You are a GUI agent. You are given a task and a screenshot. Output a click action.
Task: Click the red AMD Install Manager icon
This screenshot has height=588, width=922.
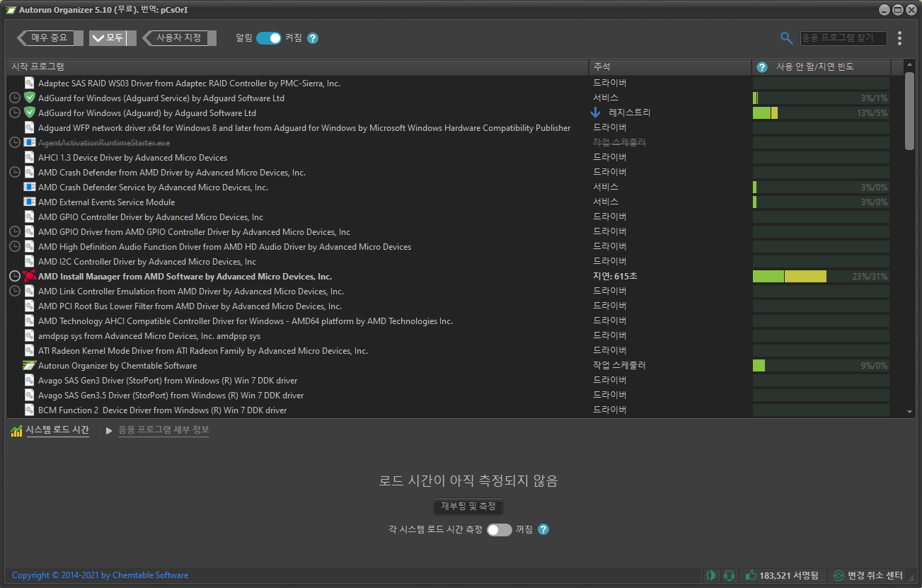[x=30, y=276]
